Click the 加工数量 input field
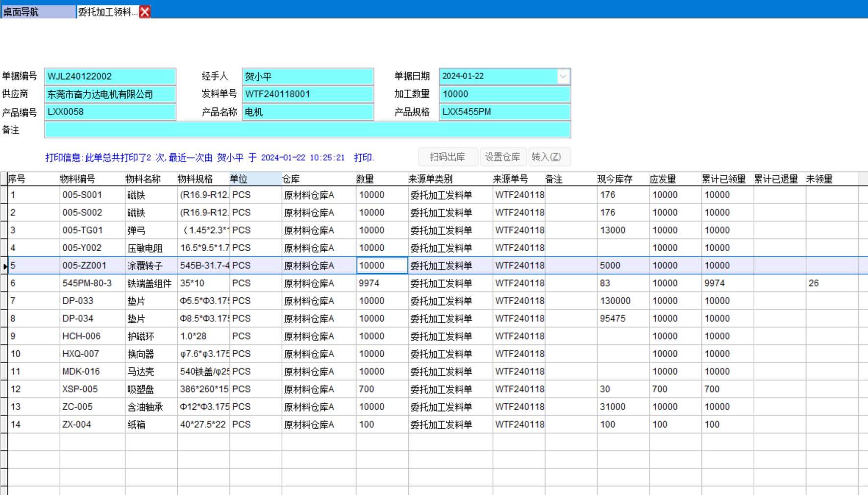 pyautogui.click(x=504, y=94)
